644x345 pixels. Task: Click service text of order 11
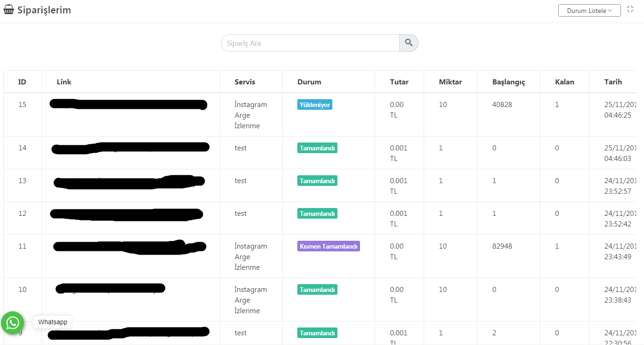pyautogui.click(x=251, y=257)
